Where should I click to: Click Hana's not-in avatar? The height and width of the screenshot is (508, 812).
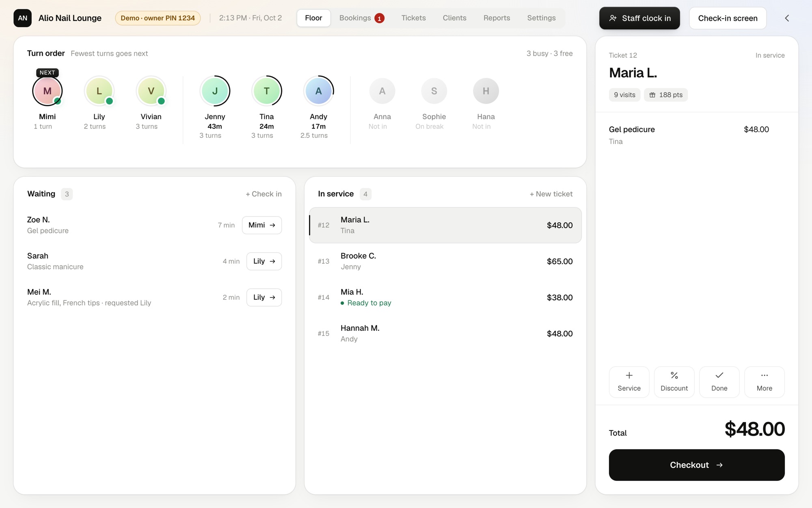click(486, 91)
